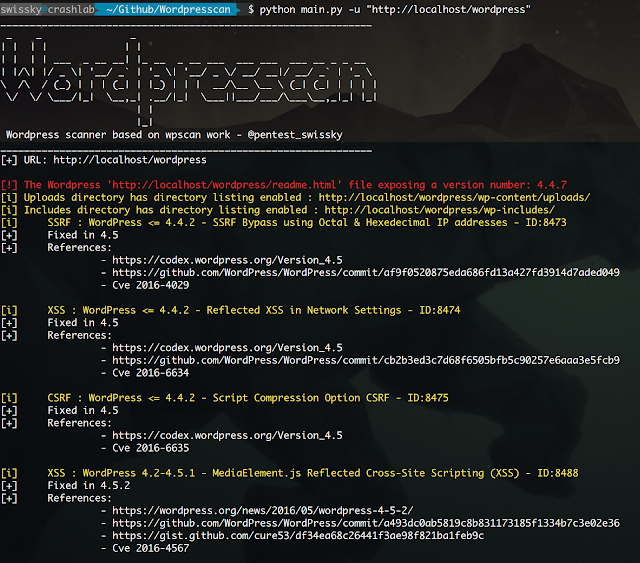Open GitHub commit af9f0520875 link
The image size is (640, 563).
tap(366, 272)
